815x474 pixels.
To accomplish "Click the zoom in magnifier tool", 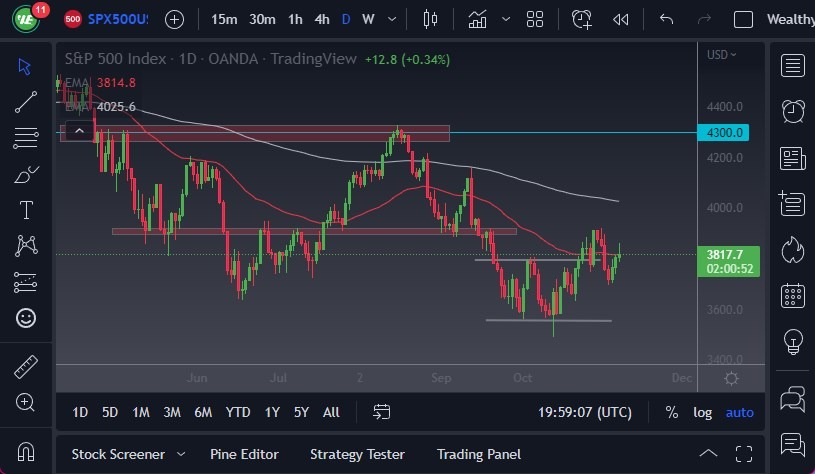I will [x=26, y=402].
